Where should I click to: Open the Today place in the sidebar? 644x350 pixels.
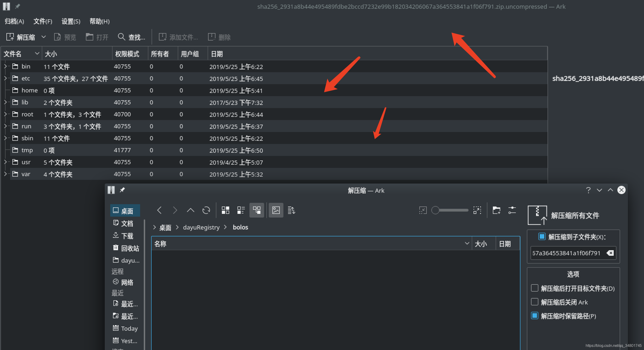[125, 328]
